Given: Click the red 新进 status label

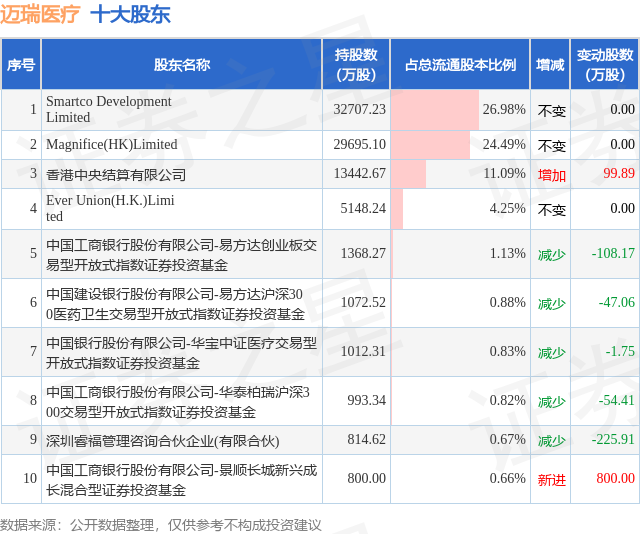Looking at the screenshot, I should coord(551,480).
